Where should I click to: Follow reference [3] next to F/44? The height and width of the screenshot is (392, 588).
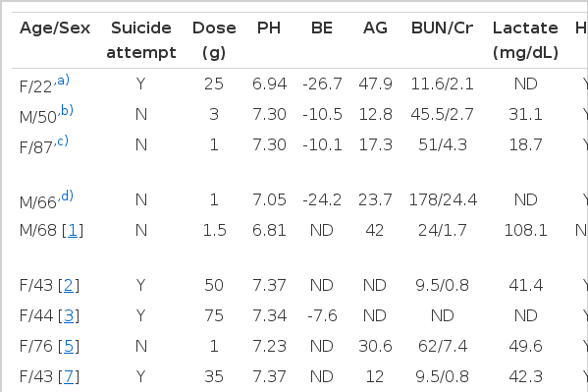[x=69, y=315]
